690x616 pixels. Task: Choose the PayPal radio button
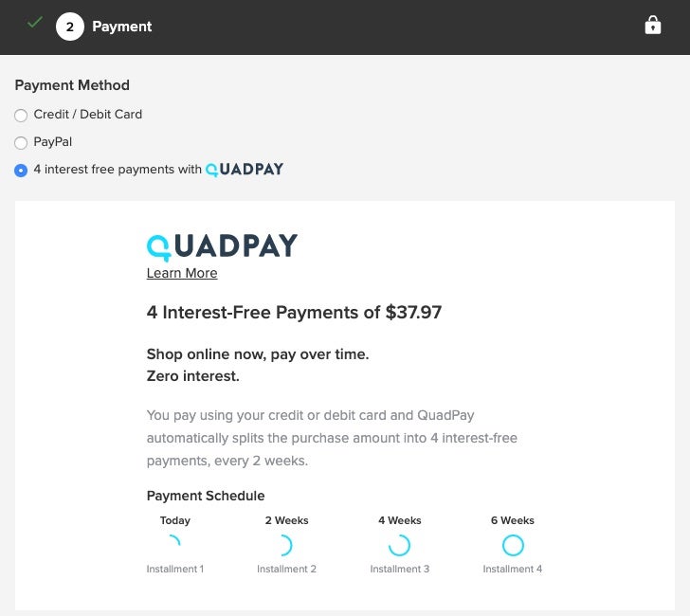[x=21, y=143]
